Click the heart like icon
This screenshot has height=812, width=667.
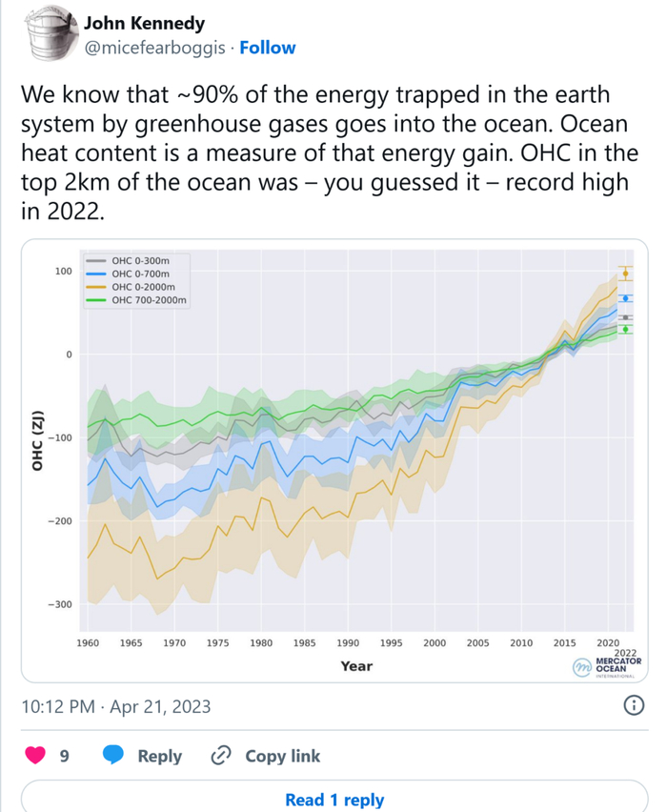pos(35,756)
